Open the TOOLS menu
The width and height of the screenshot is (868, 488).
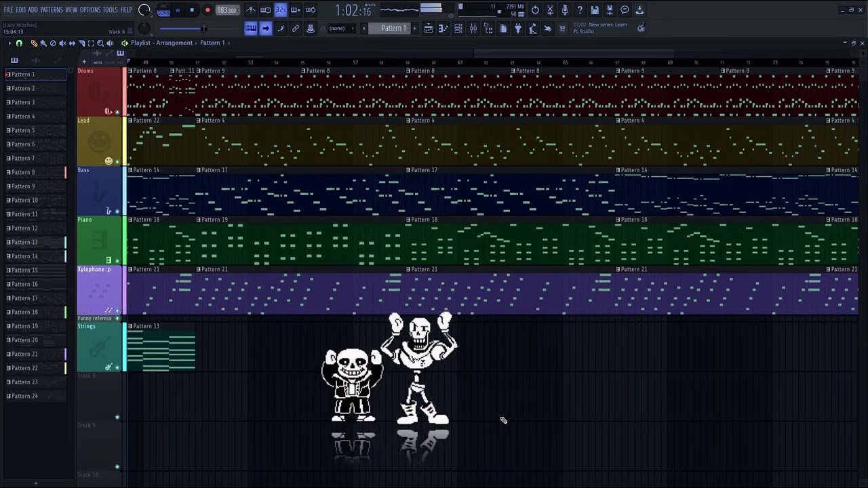pyautogui.click(x=111, y=10)
